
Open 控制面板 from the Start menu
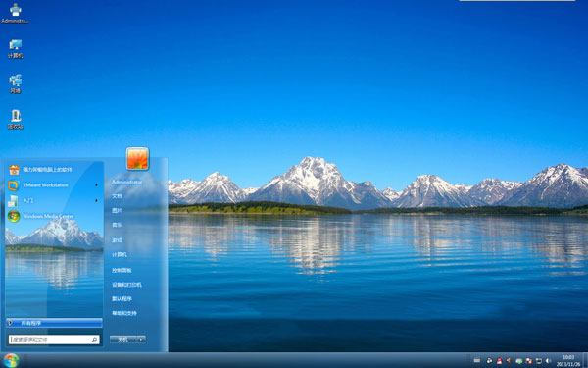click(122, 270)
